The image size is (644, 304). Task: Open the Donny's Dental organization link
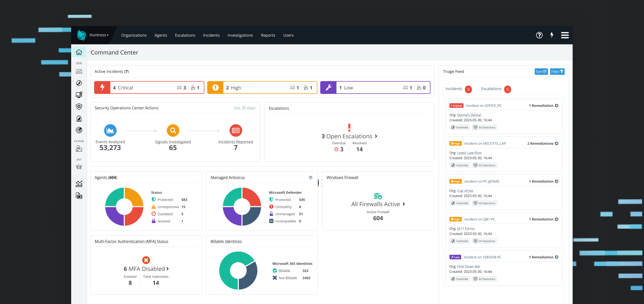pyautogui.click(x=469, y=115)
